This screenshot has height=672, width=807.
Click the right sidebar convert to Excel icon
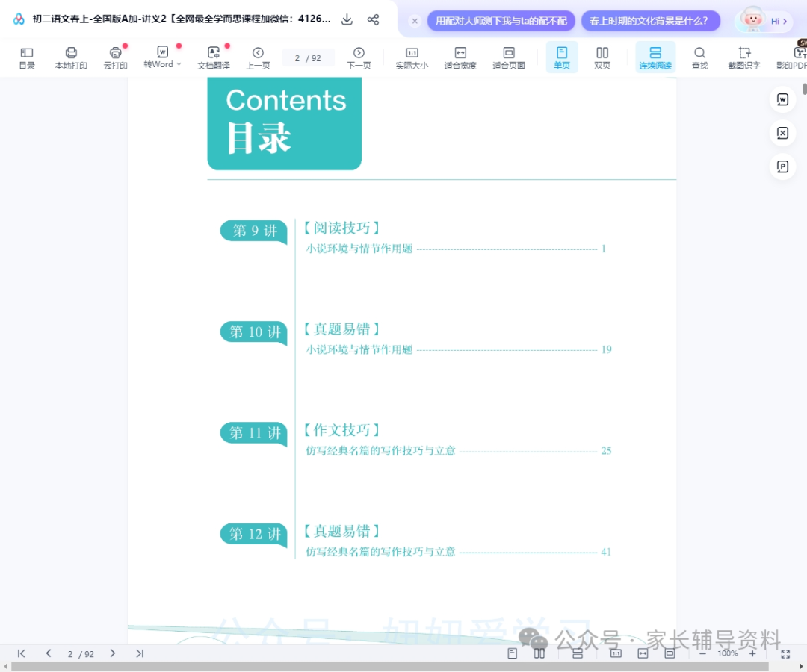pyautogui.click(x=782, y=133)
